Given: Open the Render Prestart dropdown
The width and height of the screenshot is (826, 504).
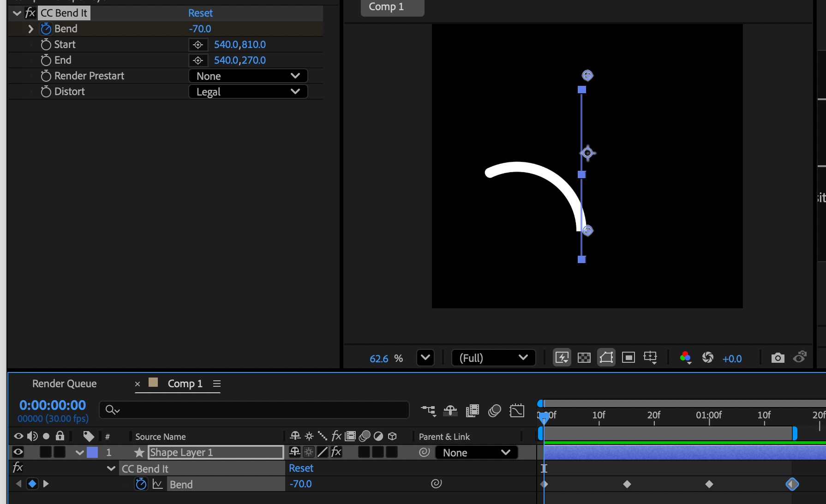Looking at the screenshot, I should [248, 76].
